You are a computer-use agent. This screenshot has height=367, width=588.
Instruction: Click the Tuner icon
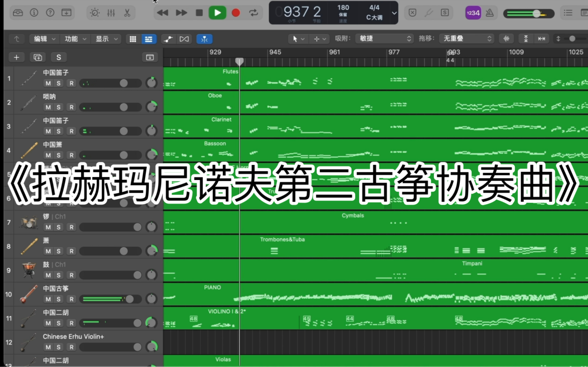coord(428,13)
